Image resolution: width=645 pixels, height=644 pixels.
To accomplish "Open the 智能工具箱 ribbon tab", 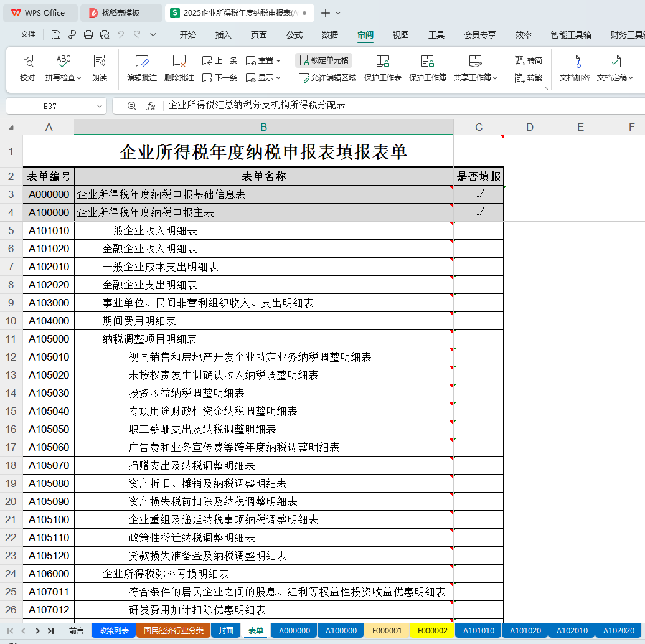I will 571,35.
